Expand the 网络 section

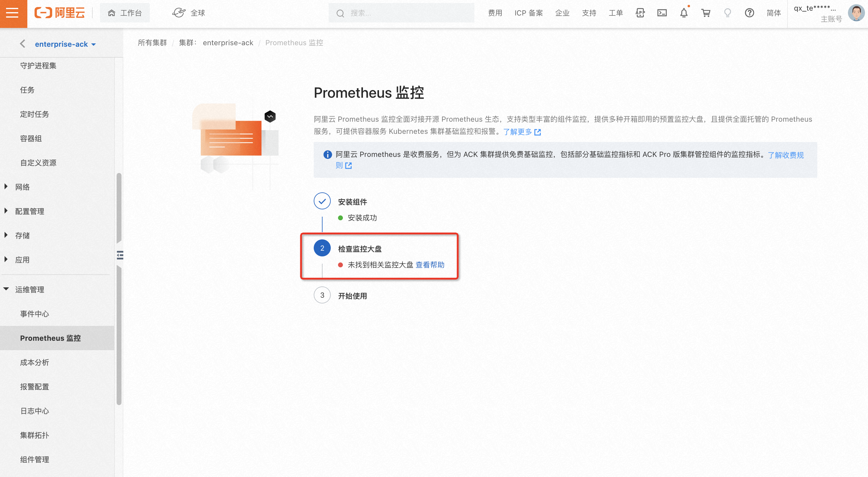pos(22,187)
